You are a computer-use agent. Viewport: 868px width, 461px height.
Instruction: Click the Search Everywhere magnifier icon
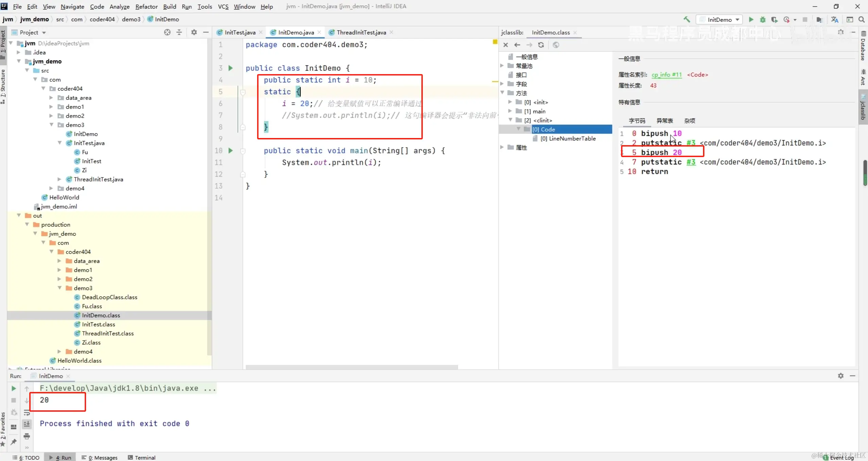862,19
